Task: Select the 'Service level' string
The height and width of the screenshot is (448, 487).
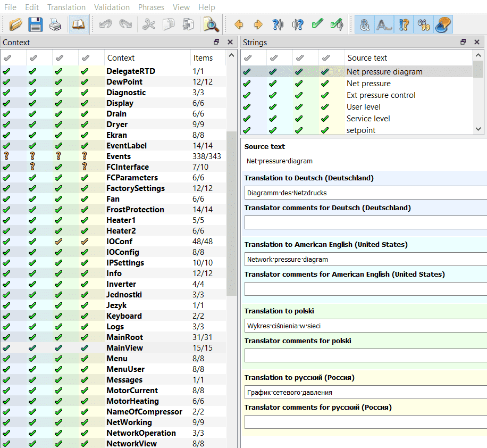Action: click(357, 119)
